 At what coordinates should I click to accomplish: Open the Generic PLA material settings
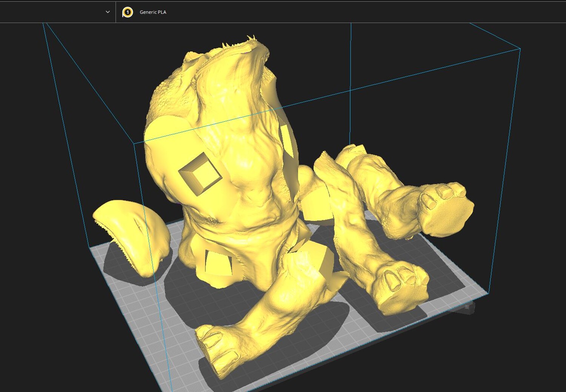click(x=153, y=12)
